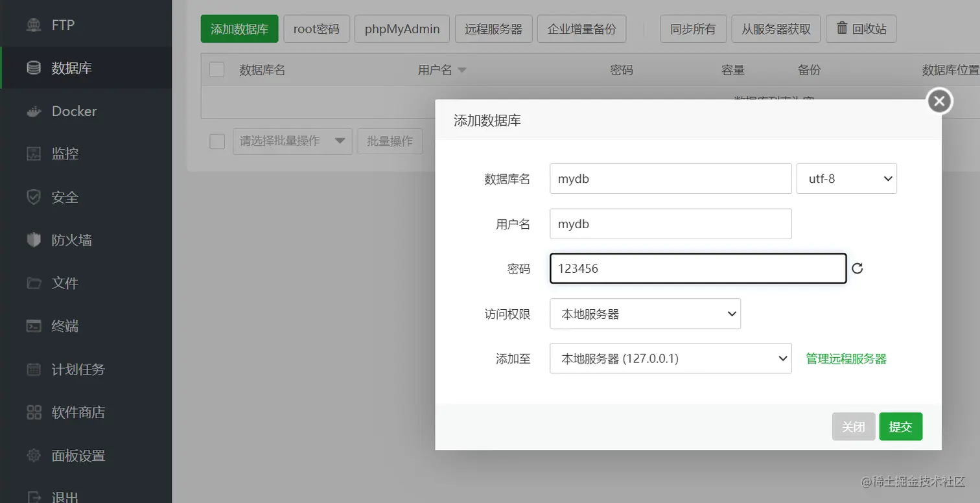Close the 添加数据库 dialog with X
Screen dimensions: 980x503
pyautogui.click(x=940, y=101)
